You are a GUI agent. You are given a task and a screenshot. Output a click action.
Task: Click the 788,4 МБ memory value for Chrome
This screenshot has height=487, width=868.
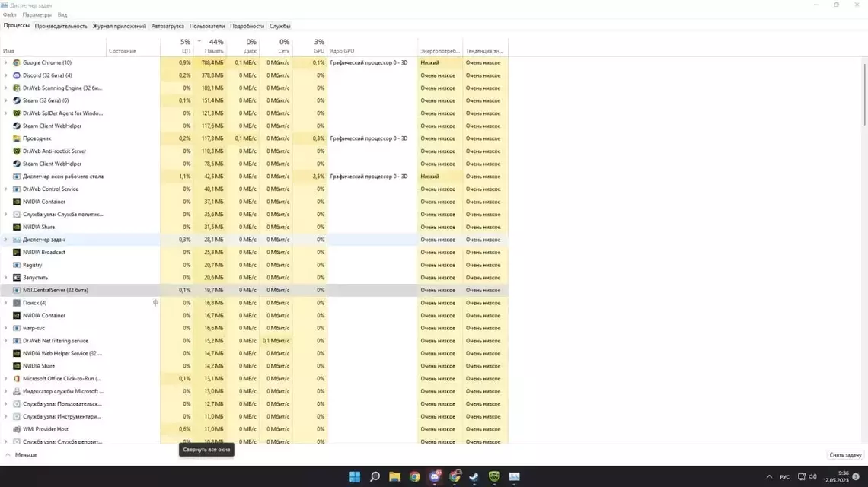(212, 62)
